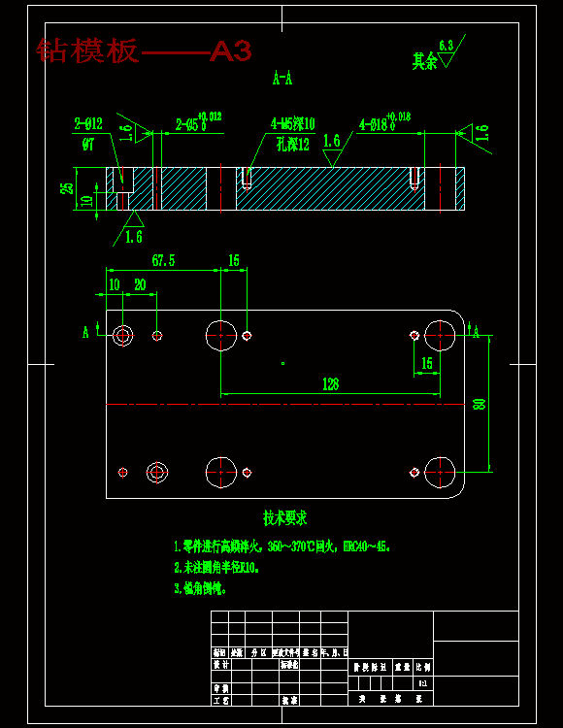The height and width of the screenshot is (728, 563).
Task: Click the vertical 10 dimension beside 25
Action: [86, 201]
